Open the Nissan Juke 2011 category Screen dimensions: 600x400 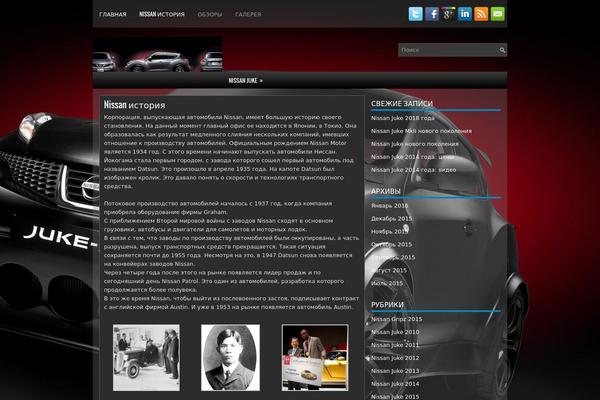pyautogui.click(x=395, y=345)
